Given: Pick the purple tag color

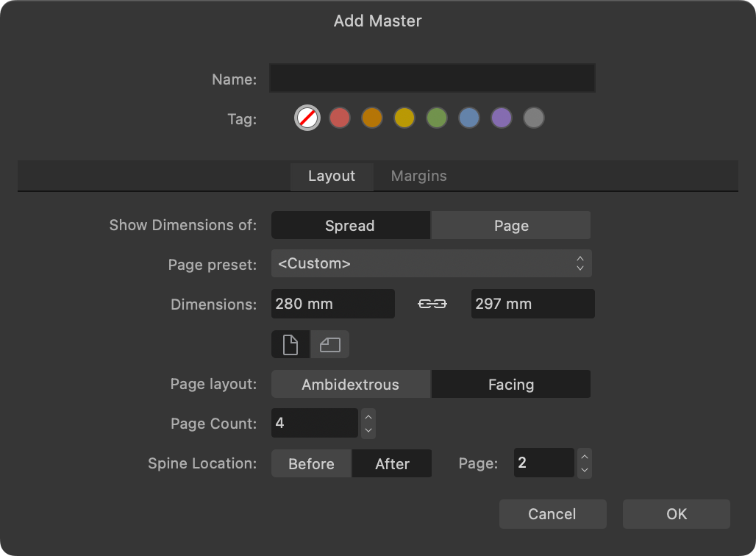Looking at the screenshot, I should click(501, 118).
